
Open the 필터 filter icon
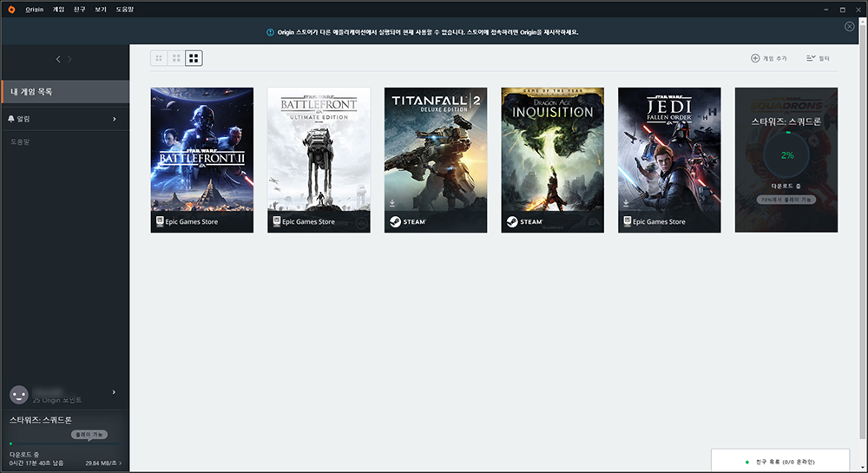tap(811, 58)
